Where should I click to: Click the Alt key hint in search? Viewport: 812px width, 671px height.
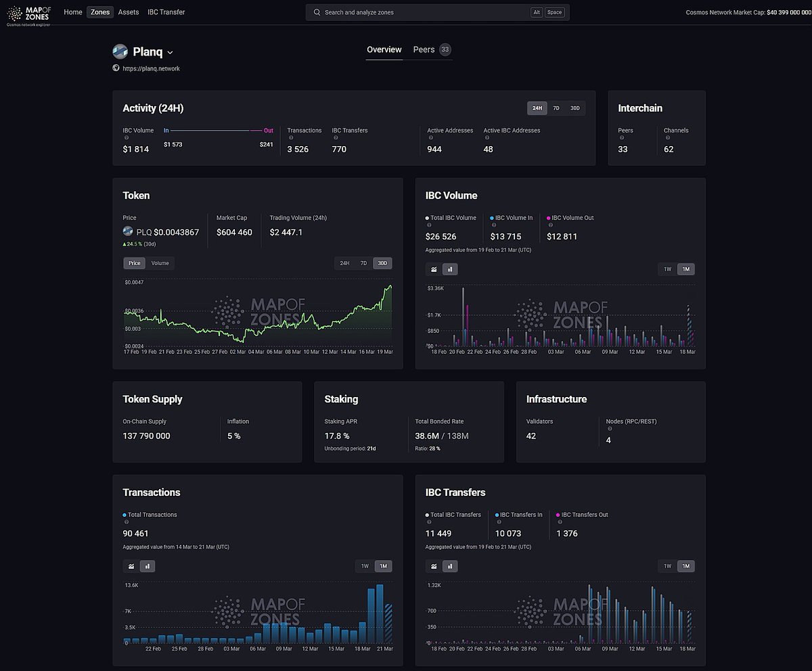point(537,12)
